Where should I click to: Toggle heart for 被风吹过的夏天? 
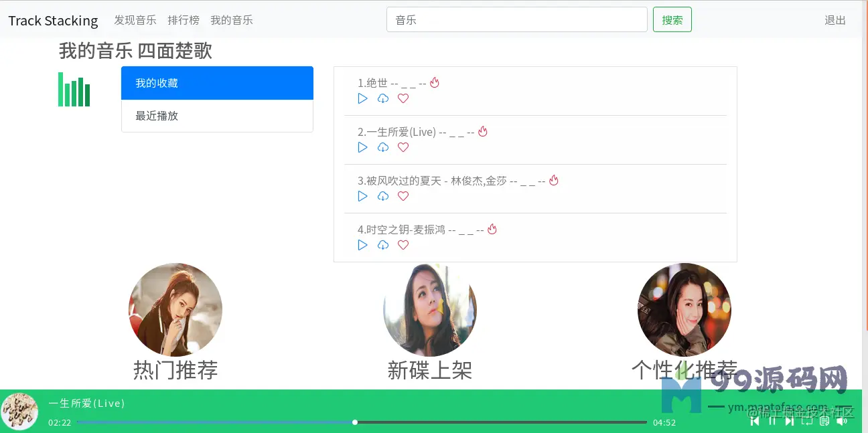403,196
